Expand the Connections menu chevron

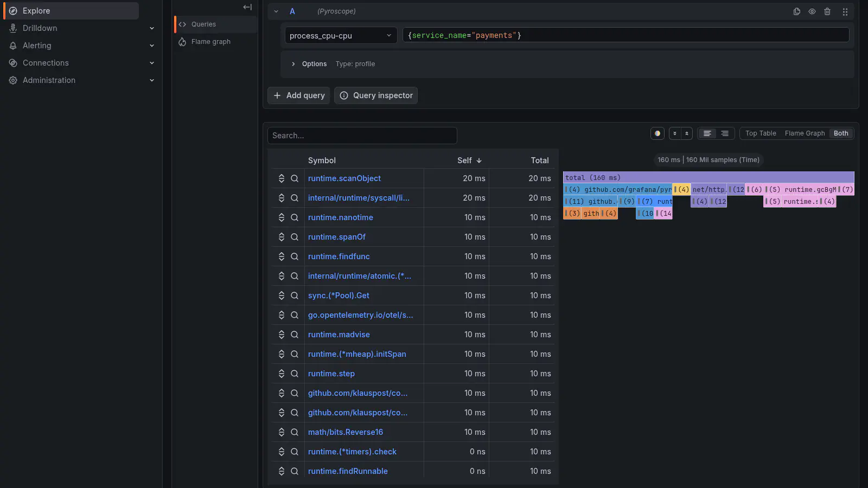coord(152,63)
